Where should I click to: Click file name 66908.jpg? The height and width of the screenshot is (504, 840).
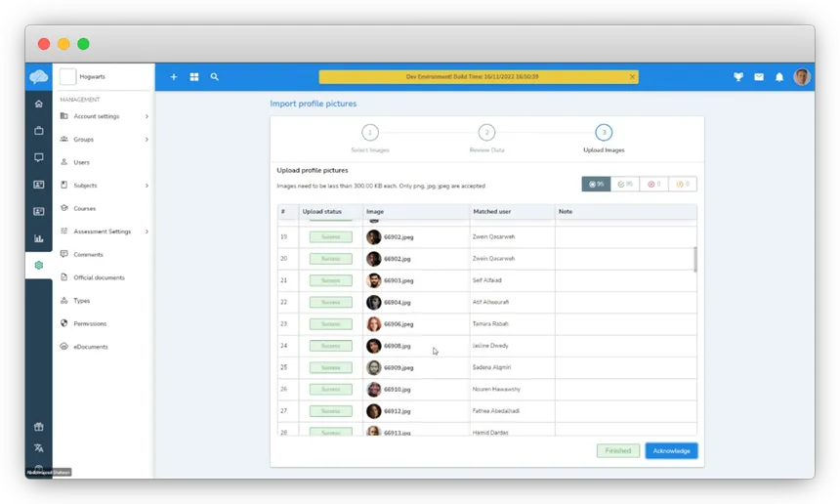(x=397, y=346)
